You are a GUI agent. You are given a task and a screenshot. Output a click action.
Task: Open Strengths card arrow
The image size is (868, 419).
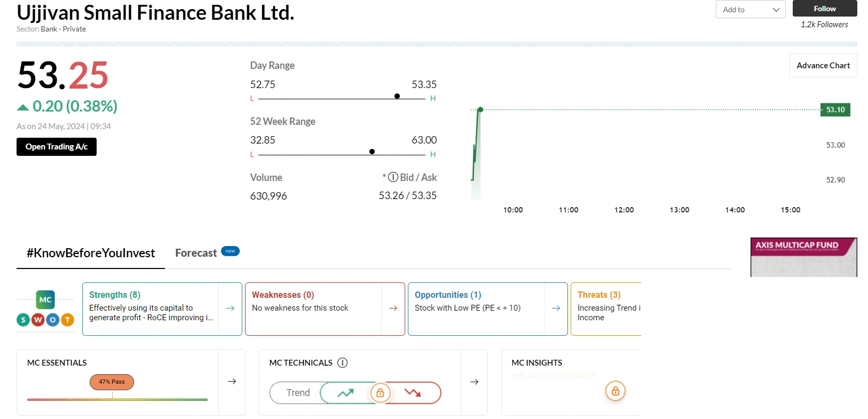click(231, 308)
